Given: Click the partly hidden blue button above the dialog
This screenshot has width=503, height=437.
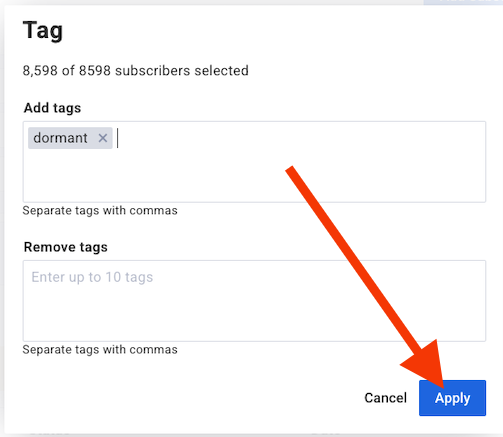Looking at the screenshot, I should (x=463, y=2).
